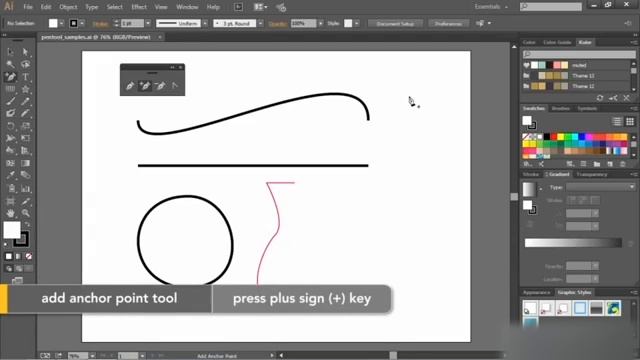Switch Swatches to list view
640x360 pixels.
tap(617, 121)
